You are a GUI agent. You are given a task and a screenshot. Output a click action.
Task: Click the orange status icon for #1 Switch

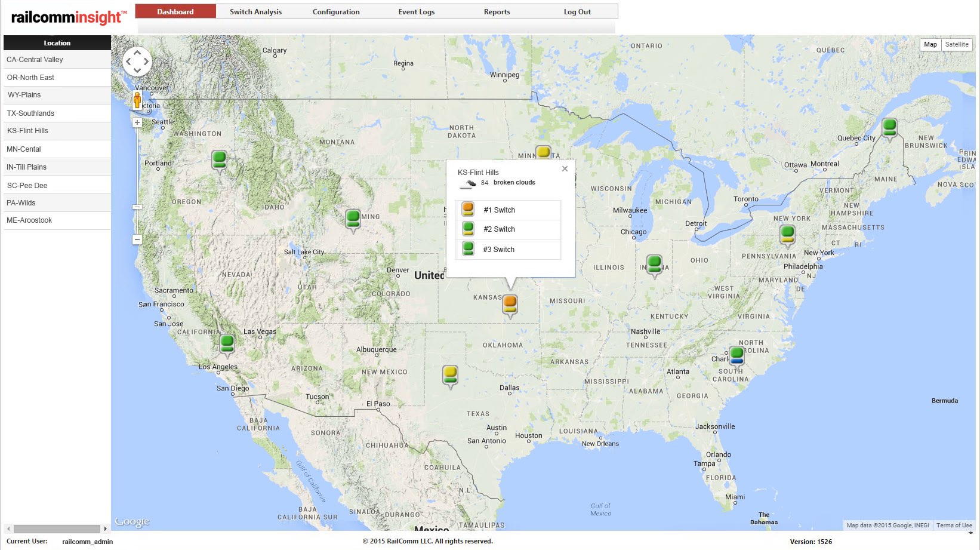click(468, 209)
